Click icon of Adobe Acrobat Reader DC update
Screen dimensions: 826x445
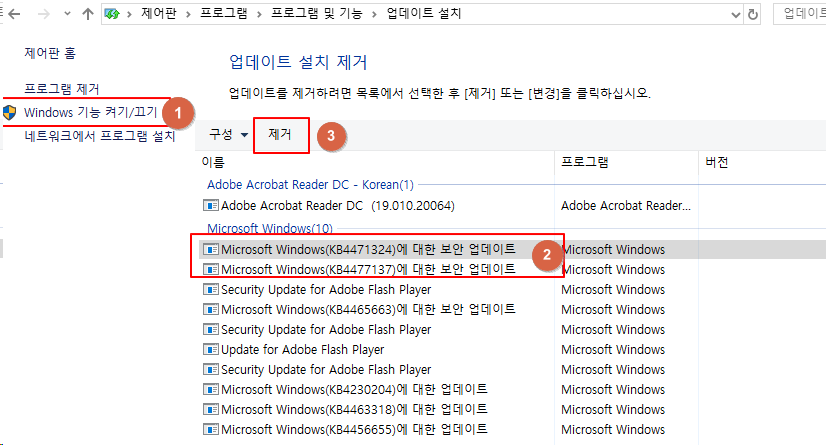pyautogui.click(x=211, y=205)
